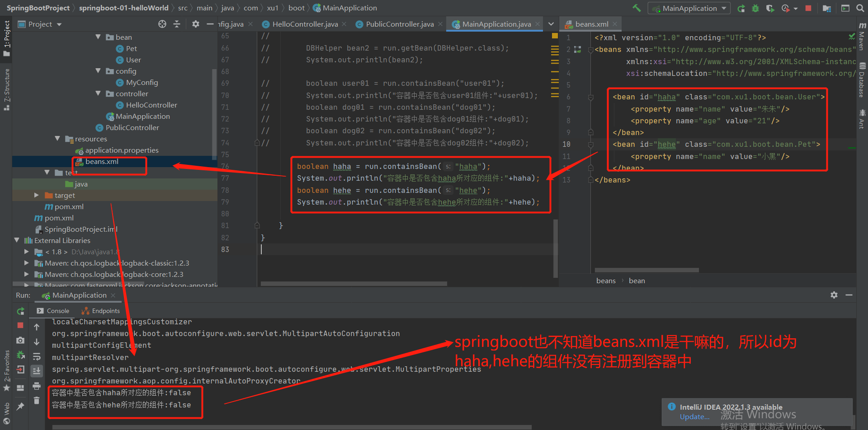Toggle the Ant side panel

[x=862, y=119]
